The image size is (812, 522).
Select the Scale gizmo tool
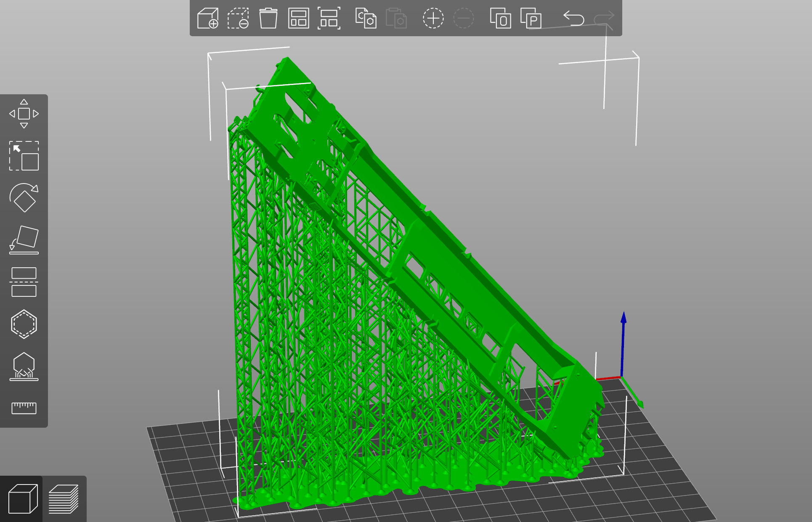click(x=24, y=156)
